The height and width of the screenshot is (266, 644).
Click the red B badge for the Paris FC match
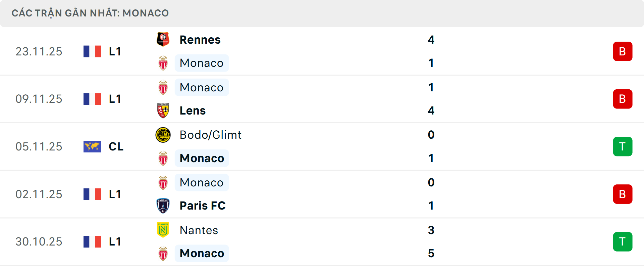click(x=623, y=194)
